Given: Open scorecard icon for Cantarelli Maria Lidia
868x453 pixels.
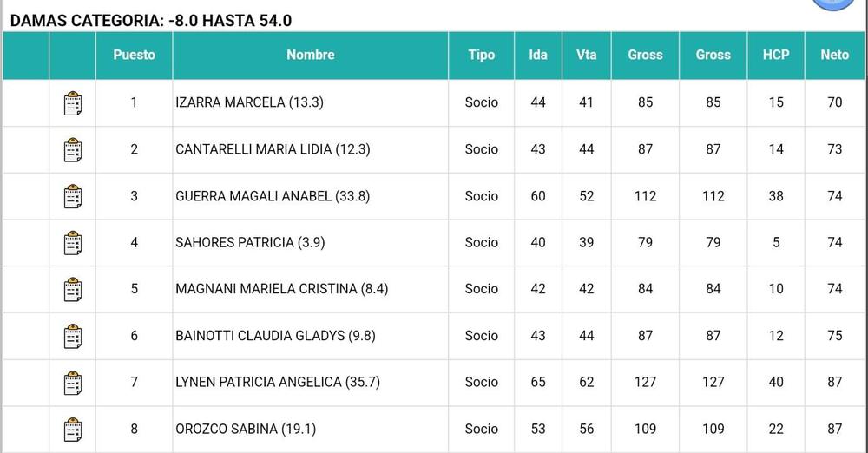Looking at the screenshot, I should click(x=73, y=150).
